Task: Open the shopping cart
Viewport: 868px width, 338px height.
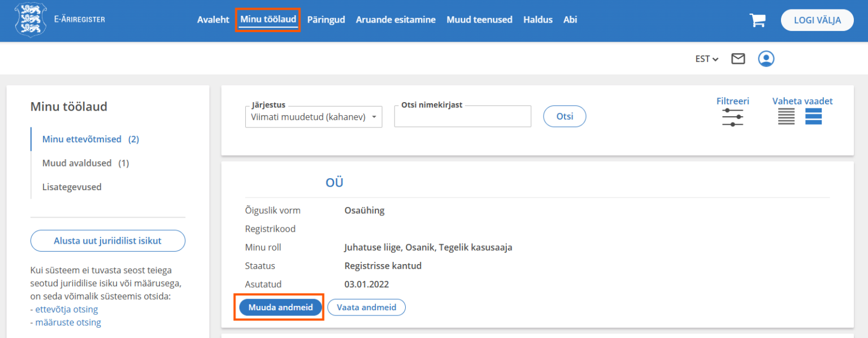Action: 757,20
